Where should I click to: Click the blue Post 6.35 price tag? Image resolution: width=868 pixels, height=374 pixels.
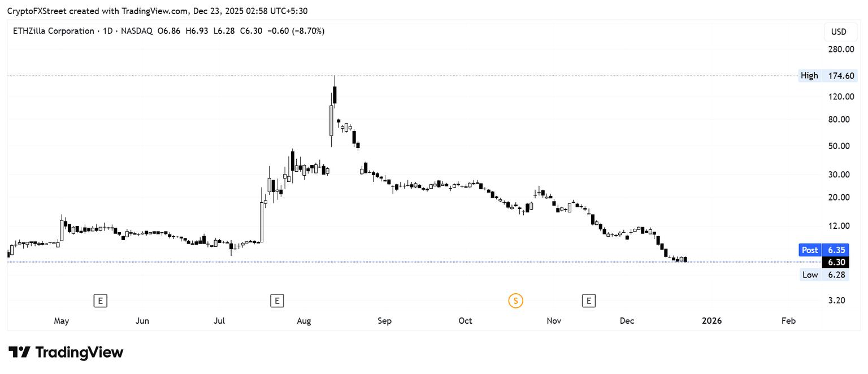tap(823, 250)
